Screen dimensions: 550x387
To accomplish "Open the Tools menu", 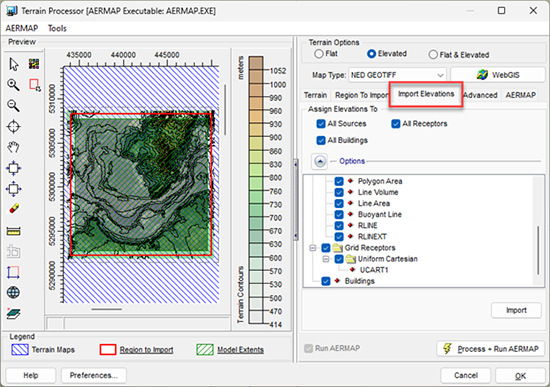I will [x=57, y=28].
